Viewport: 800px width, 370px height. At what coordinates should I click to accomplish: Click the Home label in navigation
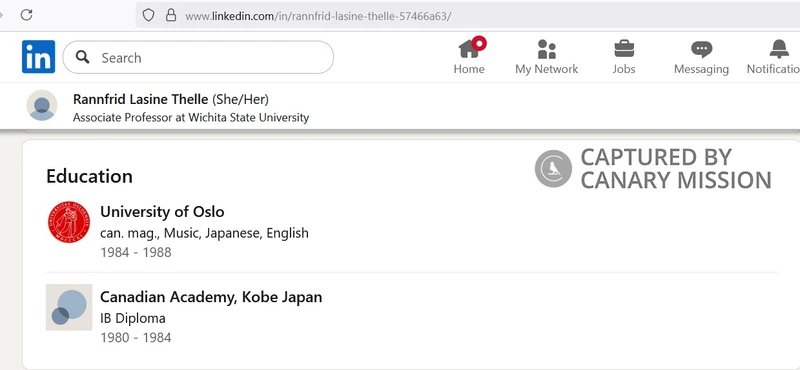469,69
